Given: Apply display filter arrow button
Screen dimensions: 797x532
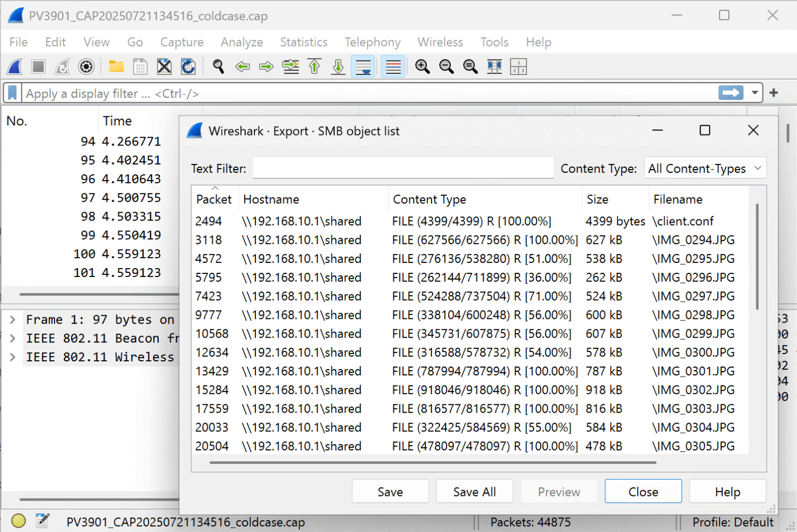Looking at the screenshot, I should [731, 93].
